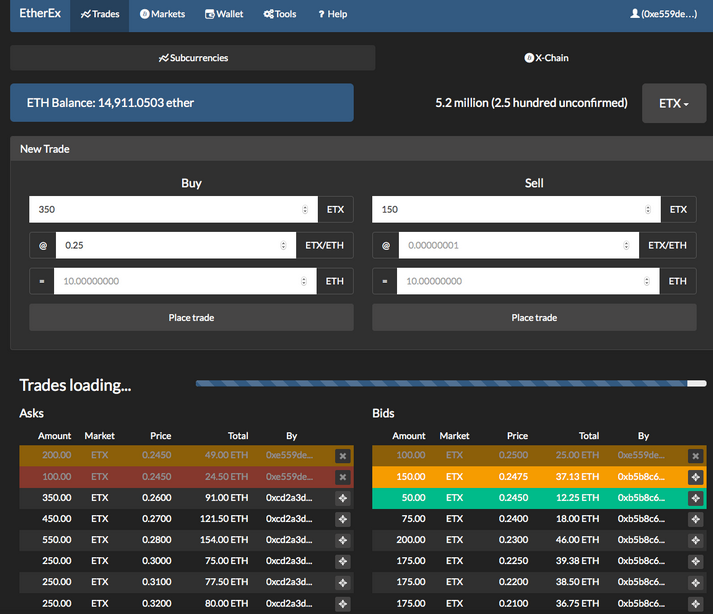Open the Markets menu
The width and height of the screenshot is (713, 614).
162,14
